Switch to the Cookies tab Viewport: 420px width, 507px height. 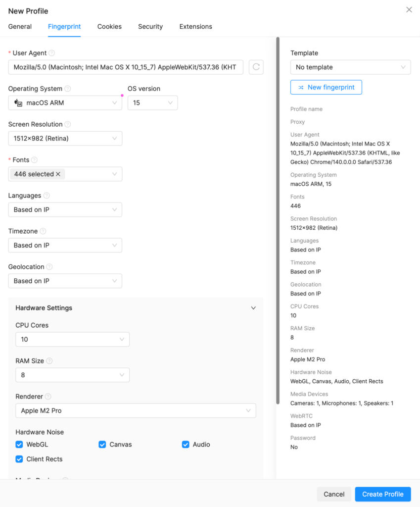[109, 27]
